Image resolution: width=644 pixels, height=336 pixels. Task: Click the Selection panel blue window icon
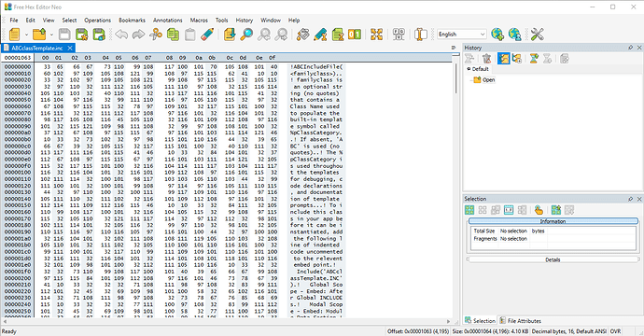tap(509, 210)
